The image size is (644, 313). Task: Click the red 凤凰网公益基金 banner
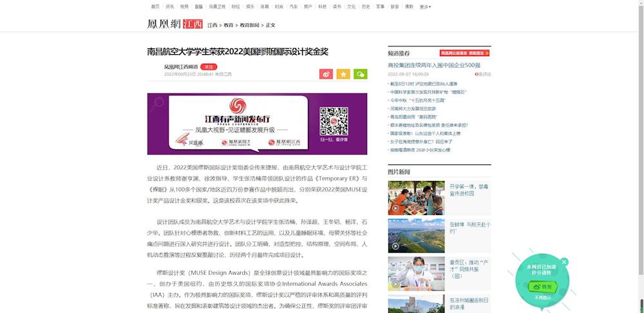[x=465, y=53]
